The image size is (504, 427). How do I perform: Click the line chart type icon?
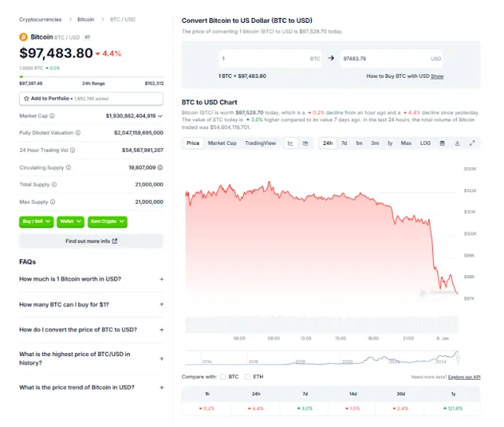tap(291, 143)
